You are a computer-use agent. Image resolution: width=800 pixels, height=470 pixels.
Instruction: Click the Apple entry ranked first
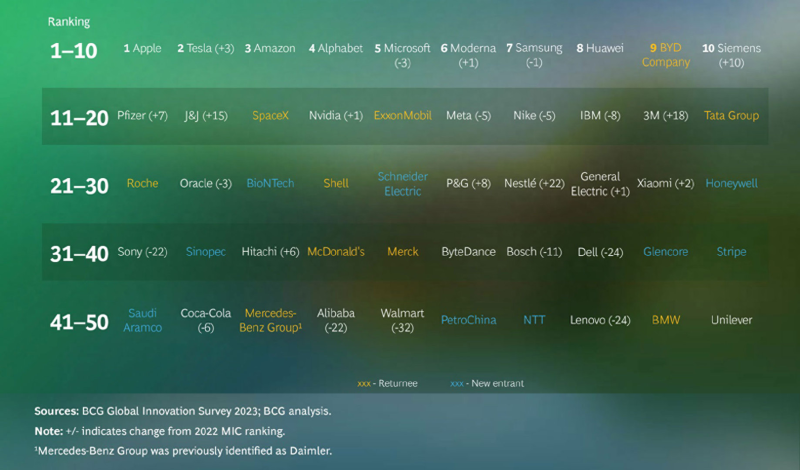click(142, 48)
